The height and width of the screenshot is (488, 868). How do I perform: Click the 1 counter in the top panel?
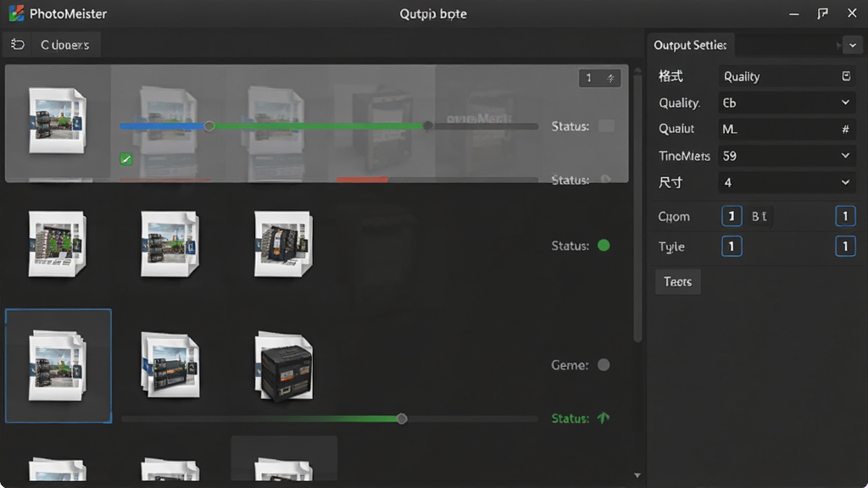(x=599, y=78)
